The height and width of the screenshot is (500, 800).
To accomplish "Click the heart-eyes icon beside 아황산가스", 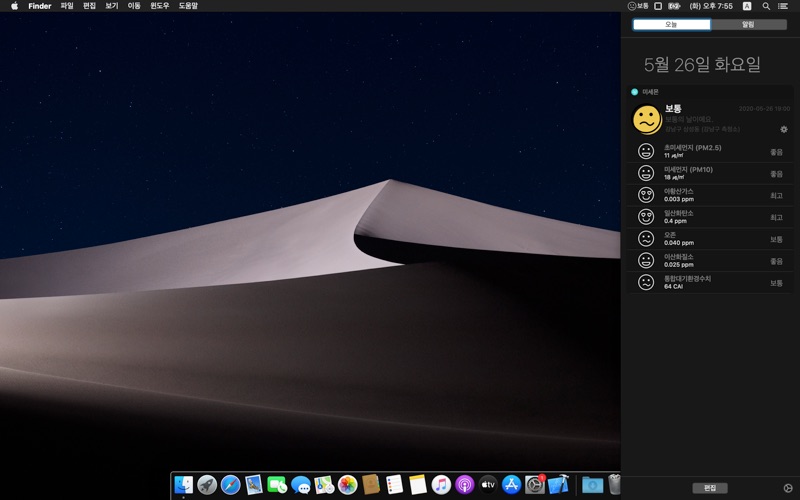I will click(x=646, y=195).
